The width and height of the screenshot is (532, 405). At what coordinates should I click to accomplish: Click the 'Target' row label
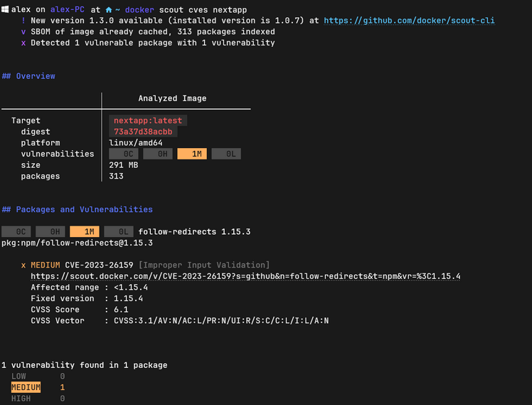click(x=26, y=120)
